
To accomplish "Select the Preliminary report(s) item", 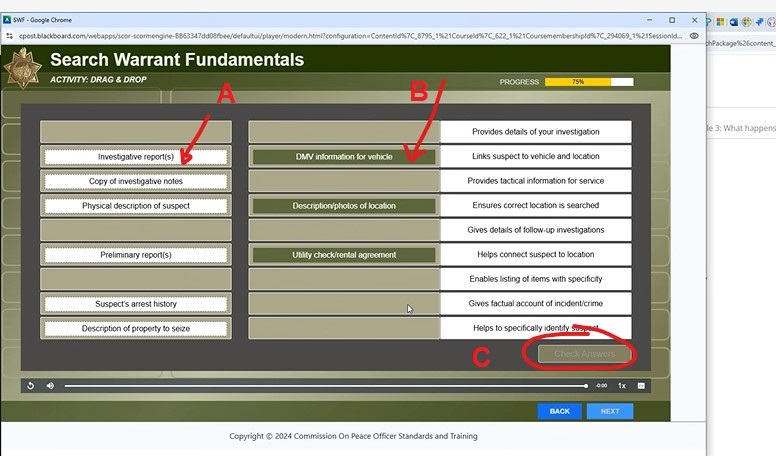I will pos(136,255).
